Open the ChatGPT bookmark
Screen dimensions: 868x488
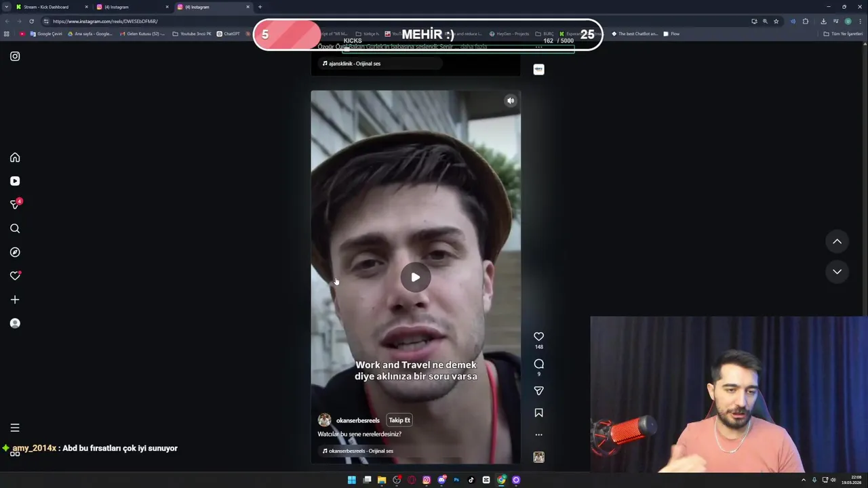coord(229,34)
